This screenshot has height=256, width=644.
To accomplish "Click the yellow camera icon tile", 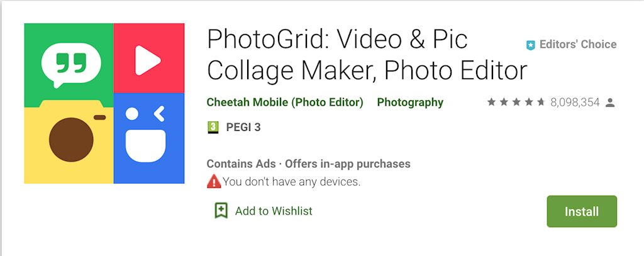I will tap(69, 139).
